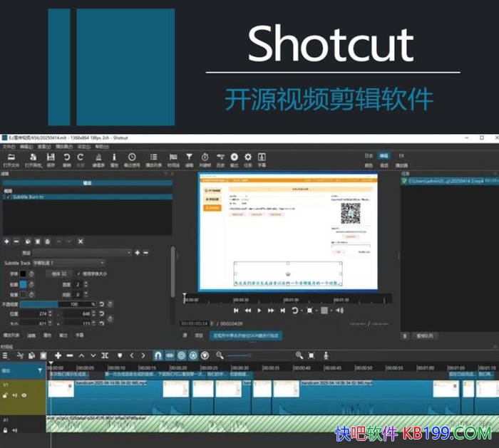Open the Subtitles icon in main toolbar

click(262, 157)
